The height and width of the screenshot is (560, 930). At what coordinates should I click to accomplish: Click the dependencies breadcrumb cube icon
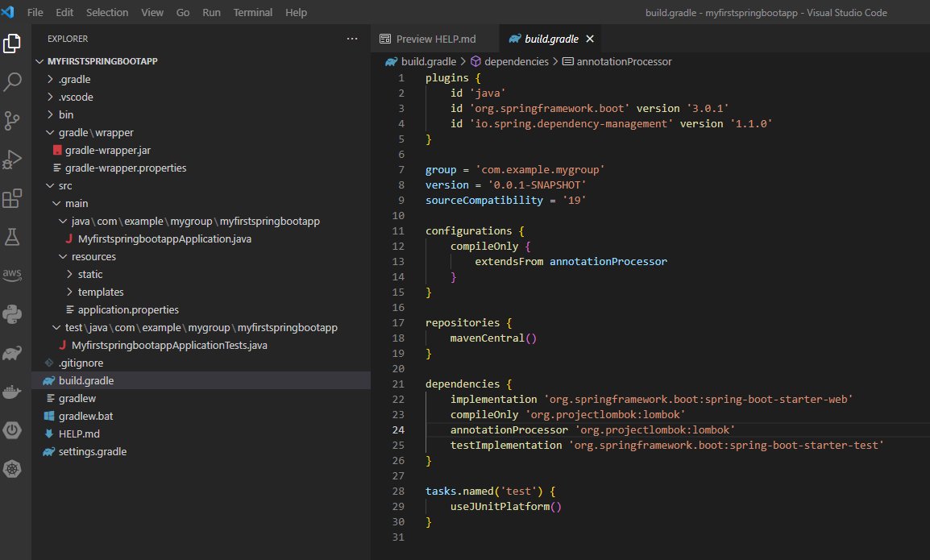pos(475,61)
